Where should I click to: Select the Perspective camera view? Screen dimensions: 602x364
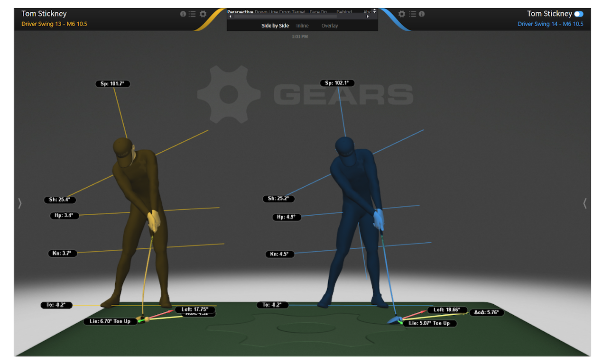(240, 11)
